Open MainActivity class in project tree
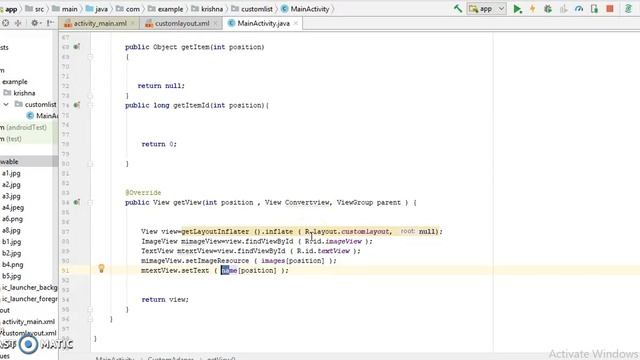The width and height of the screenshot is (640, 360). tap(42, 116)
